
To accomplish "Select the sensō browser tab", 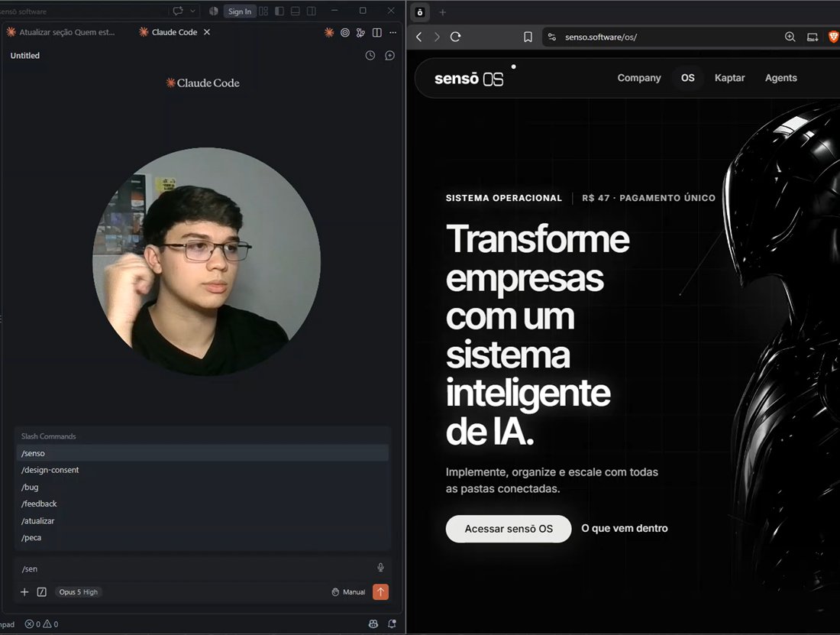I will [420, 11].
